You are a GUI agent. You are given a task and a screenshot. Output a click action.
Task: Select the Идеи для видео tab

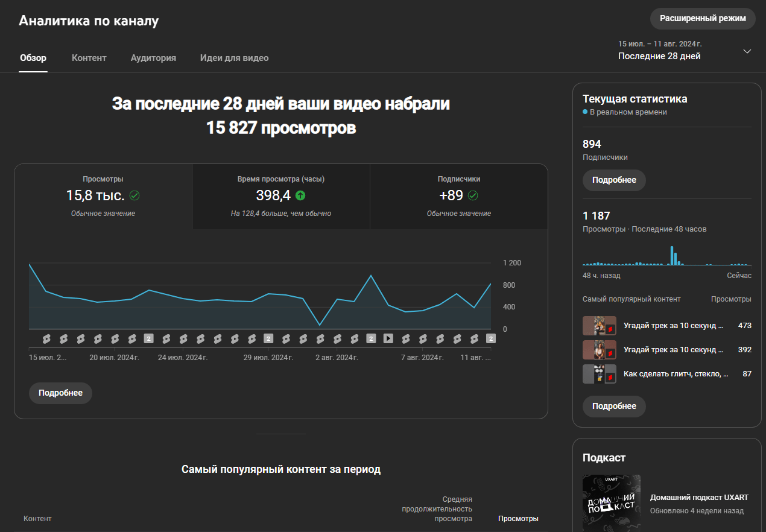tap(234, 58)
